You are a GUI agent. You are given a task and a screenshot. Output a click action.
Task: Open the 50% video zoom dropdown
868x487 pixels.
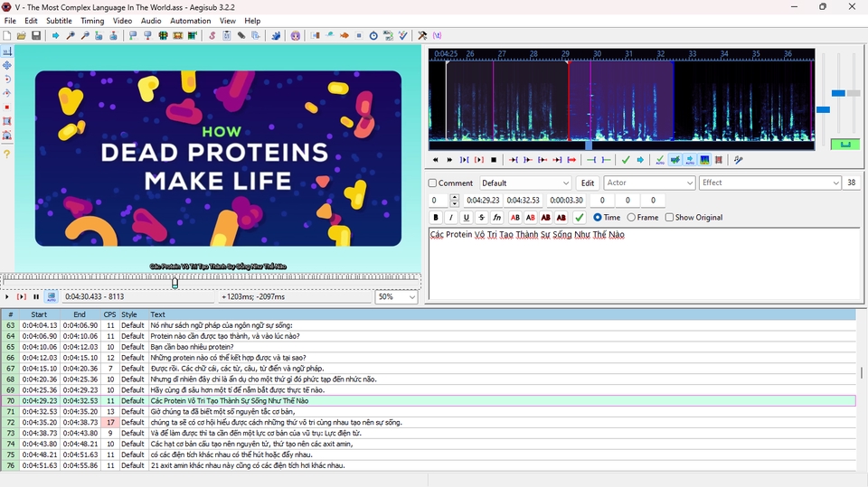point(396,297)
